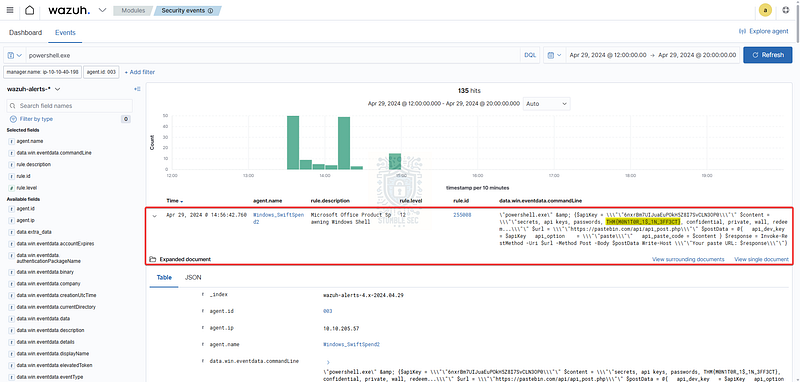Switch to the Events tab
The width and height of the screenshot is (800, 382).
[65, 32]
